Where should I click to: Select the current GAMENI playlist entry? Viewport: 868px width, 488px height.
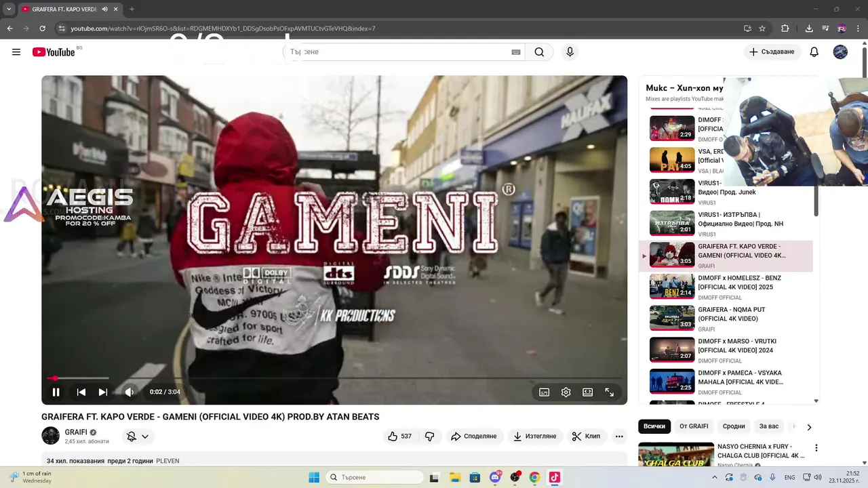[x=726, y=256]
